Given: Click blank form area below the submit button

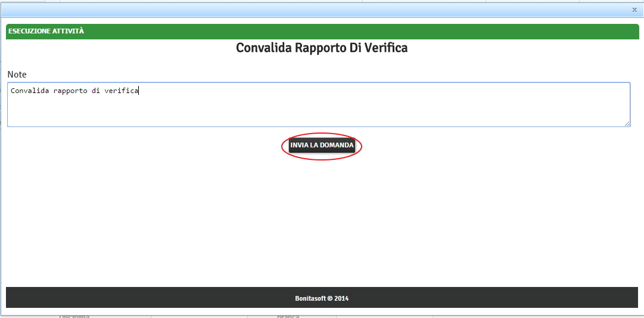Looking at the screenshot, I should coord(322,221).
